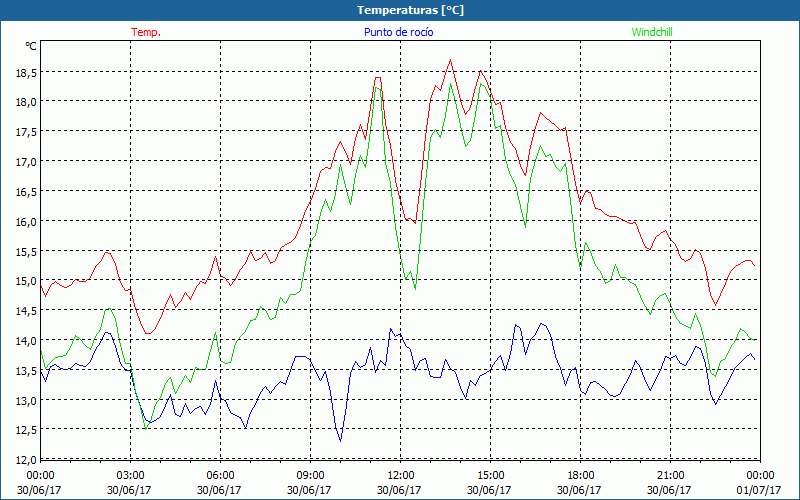Click the 12,5 y-axis value
This screenshot has height=500, width=800.
(26, 430)
